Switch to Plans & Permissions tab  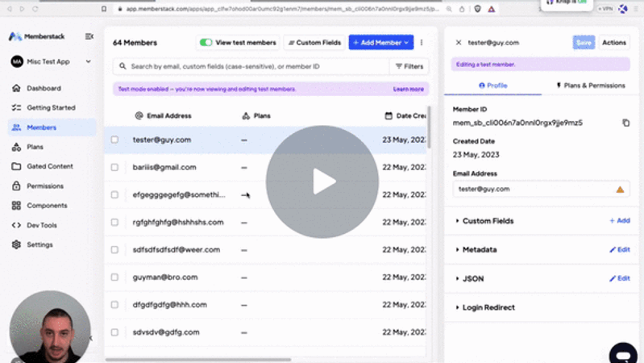590,86
